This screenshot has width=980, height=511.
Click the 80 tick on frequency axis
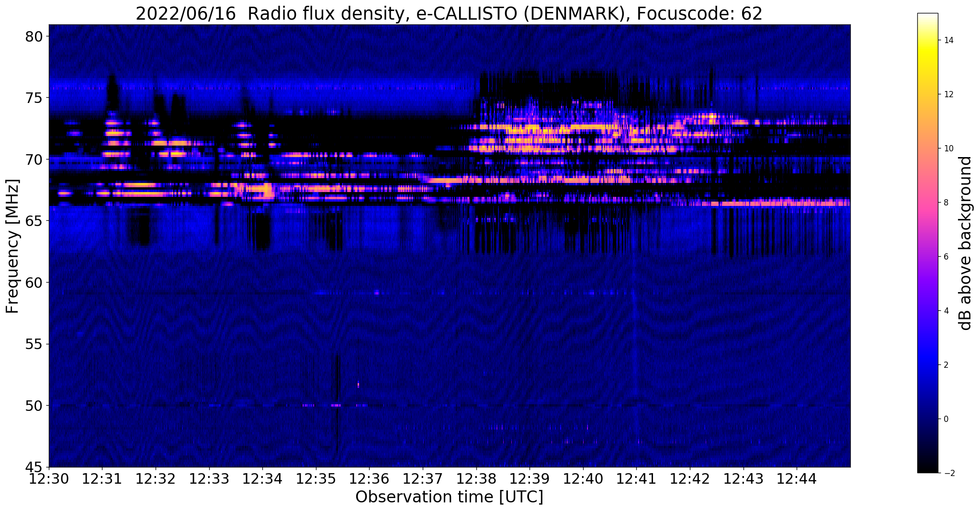34,36
